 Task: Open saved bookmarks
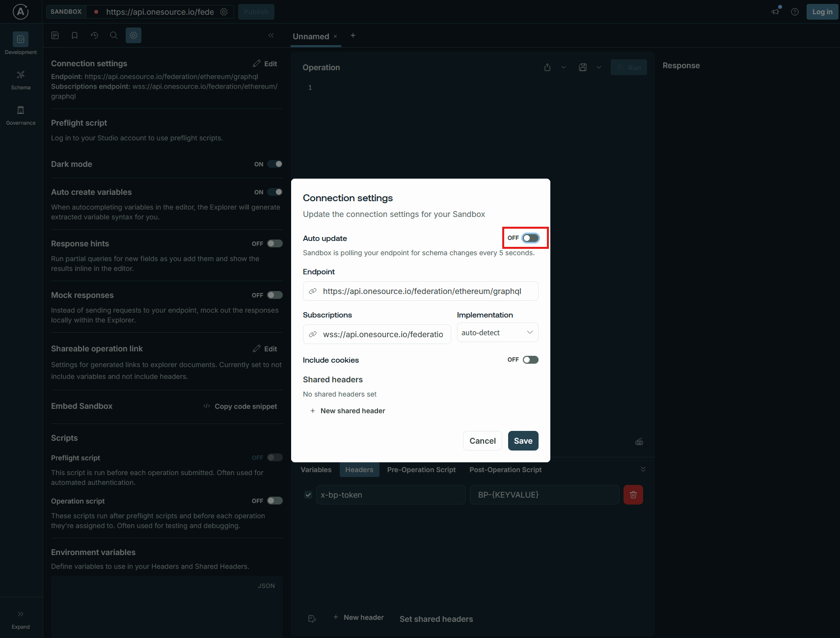[x=74, y=35]
